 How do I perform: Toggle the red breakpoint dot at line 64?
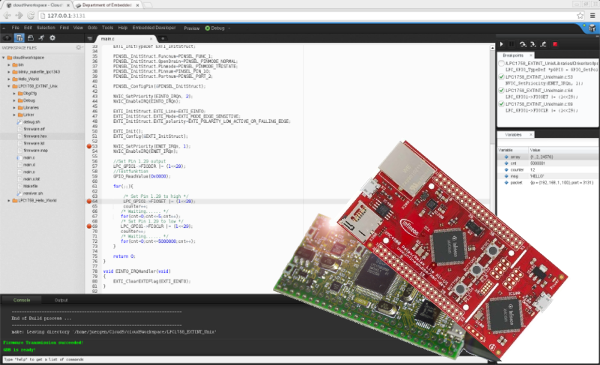[89, 201]
